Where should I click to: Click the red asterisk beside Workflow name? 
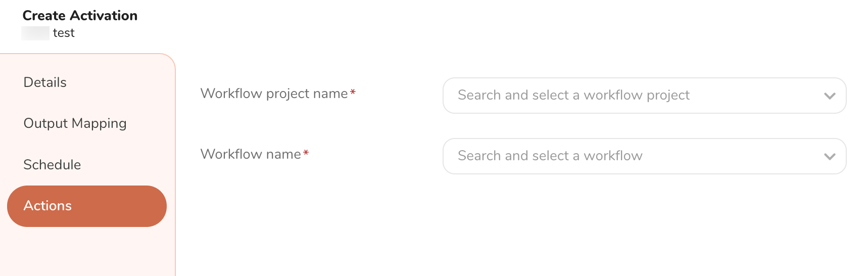point(306,153)
